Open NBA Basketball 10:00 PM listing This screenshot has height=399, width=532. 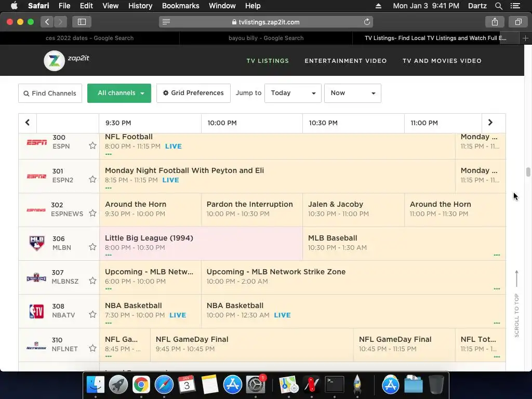[x=353, y=311]
